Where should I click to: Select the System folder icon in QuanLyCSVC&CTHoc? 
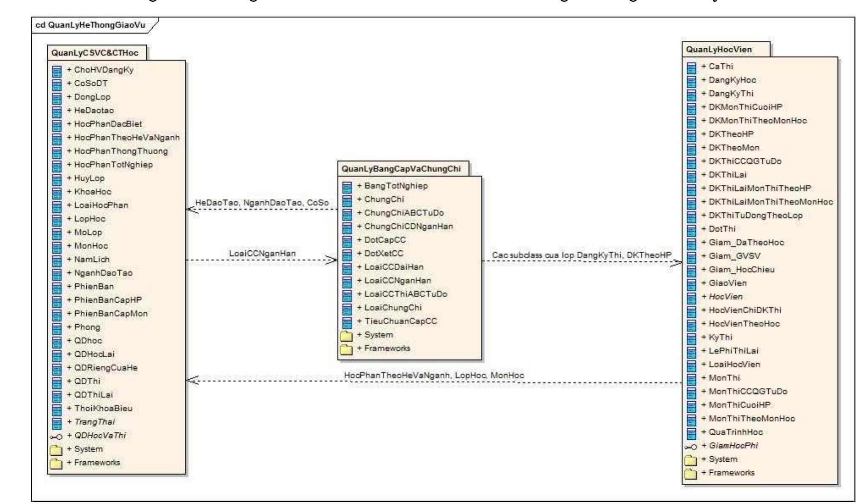[56, 449]
